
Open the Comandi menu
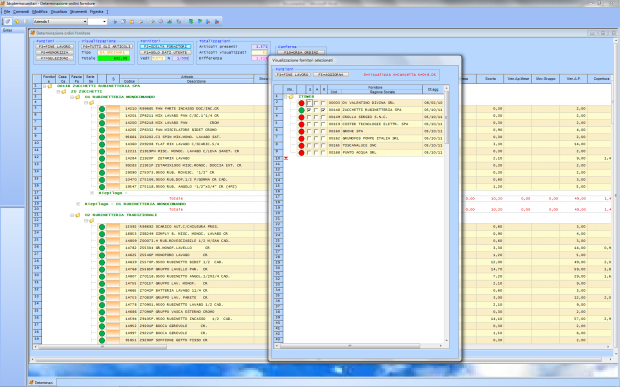click(x=21, y=12)
